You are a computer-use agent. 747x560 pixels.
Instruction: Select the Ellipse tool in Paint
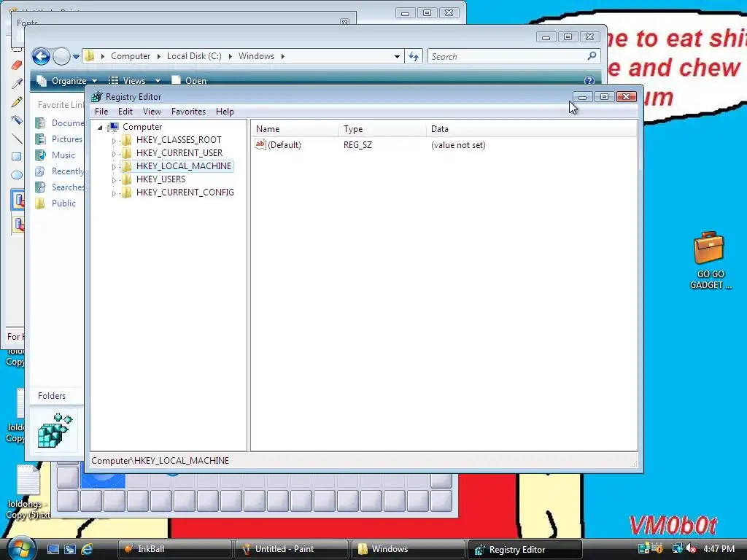17,174
